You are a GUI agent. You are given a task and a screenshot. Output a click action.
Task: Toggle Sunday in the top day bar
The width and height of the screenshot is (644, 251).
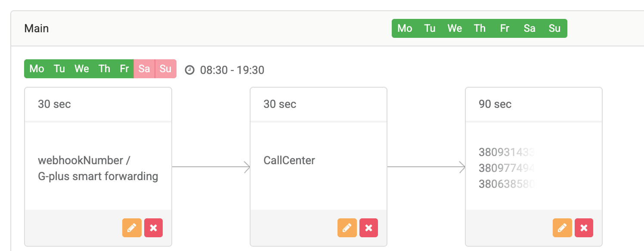point(554,28)
